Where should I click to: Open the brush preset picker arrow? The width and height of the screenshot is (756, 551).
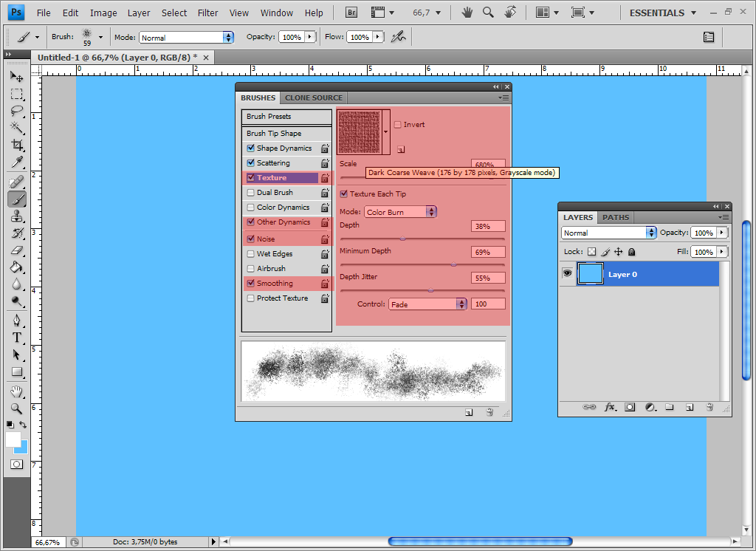pyautogui.click(x=100, y=37)
